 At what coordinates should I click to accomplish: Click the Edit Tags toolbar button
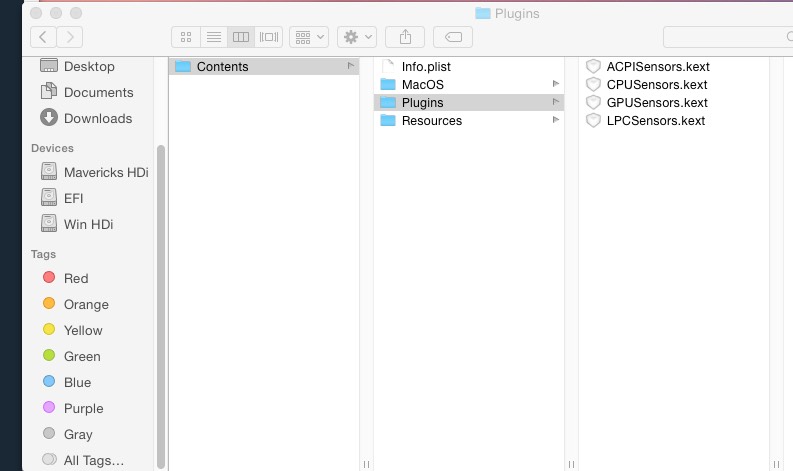(x=453, y=37)
